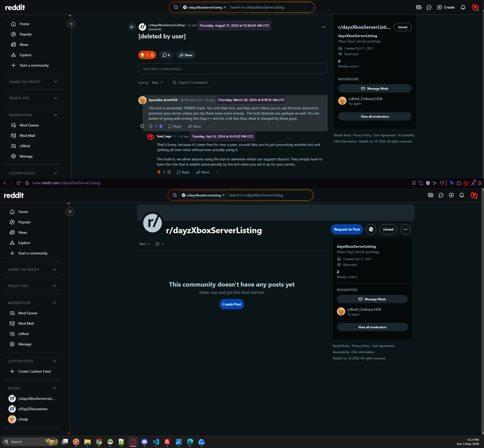Screen dimensions: 484x448
Task: Open Discord from the taskbar
Action: pyautogui.click(x=145, y=442)
